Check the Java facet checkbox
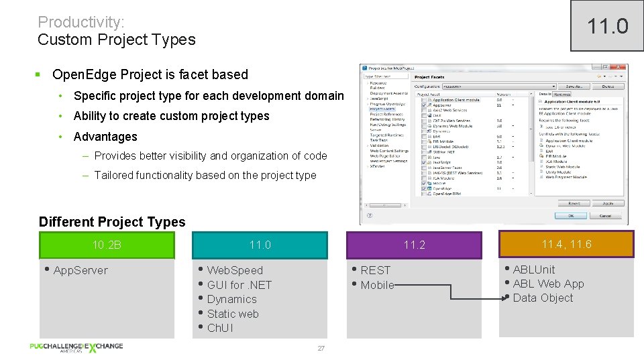Viewport: 644px width, 362px height. click(x=424, y=157)
